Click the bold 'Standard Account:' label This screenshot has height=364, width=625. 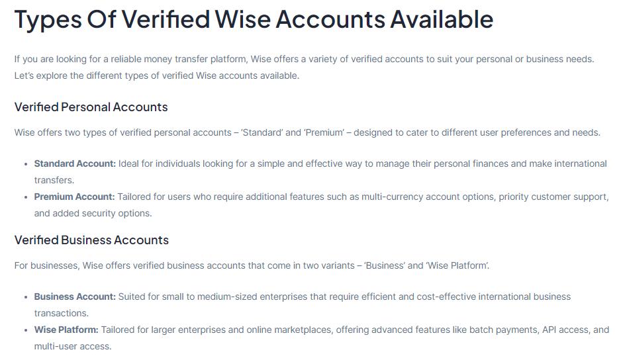point(75,163)
